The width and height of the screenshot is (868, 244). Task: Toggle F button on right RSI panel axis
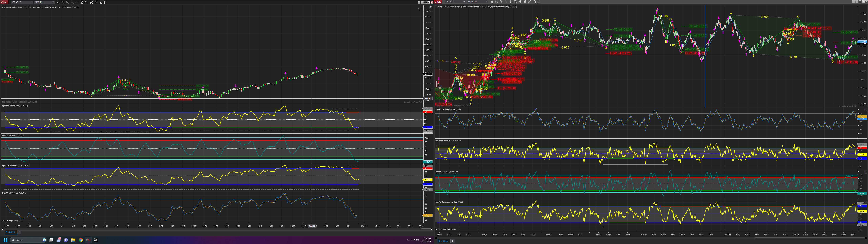pyautogui.click(x=865, y=110)
